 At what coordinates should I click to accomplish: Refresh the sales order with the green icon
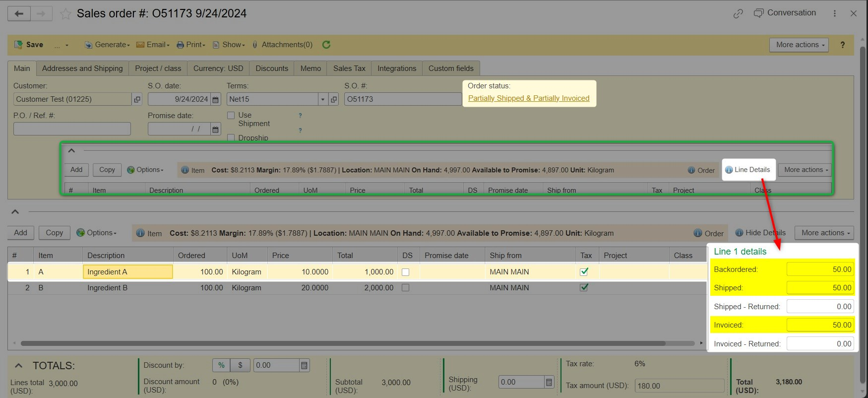click(x=326, y=45)
